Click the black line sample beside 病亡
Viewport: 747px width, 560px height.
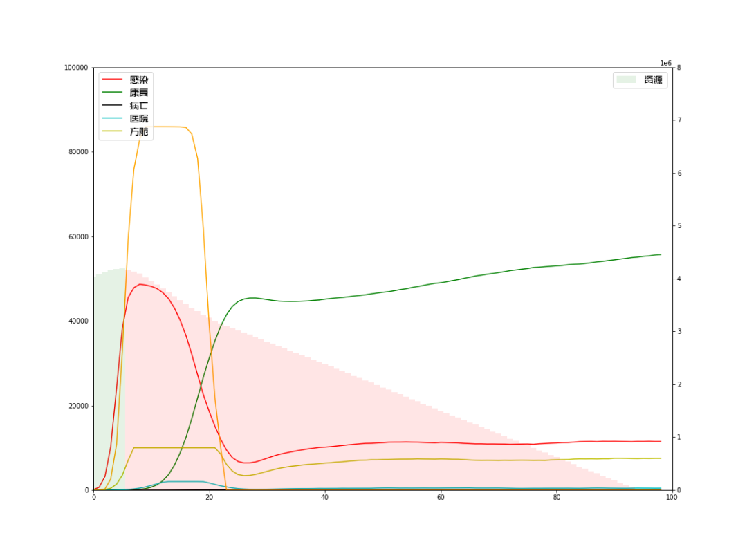click(113, 105)
